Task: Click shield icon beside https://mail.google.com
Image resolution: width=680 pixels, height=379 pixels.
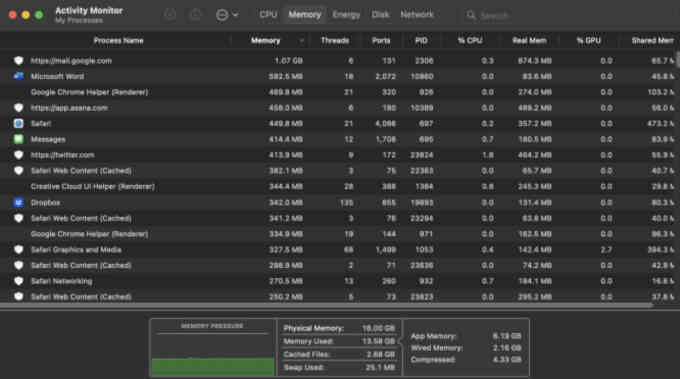Action: (18, 61)
